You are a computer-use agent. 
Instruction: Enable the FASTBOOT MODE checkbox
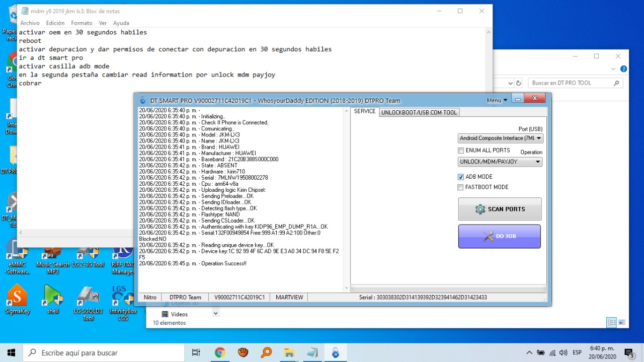tap(460, 187)
